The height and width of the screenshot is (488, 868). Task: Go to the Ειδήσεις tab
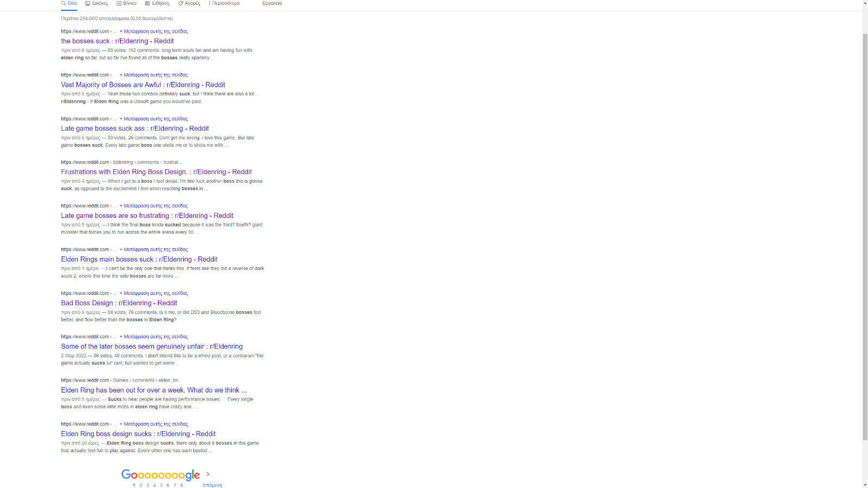[157, 3]
